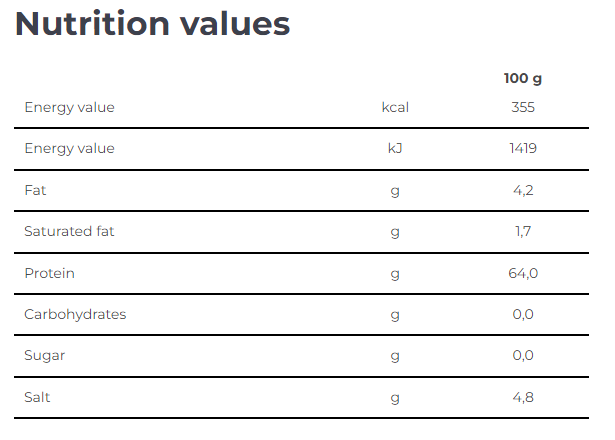
Task: Select the Salt row label
Action: pyautogui.click(x=37, y=397)
